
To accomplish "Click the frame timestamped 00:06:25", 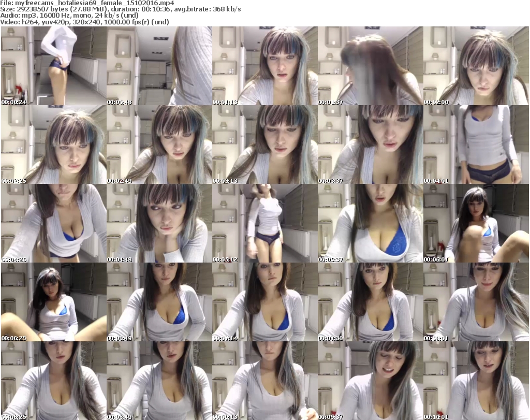I will point(53,302).
